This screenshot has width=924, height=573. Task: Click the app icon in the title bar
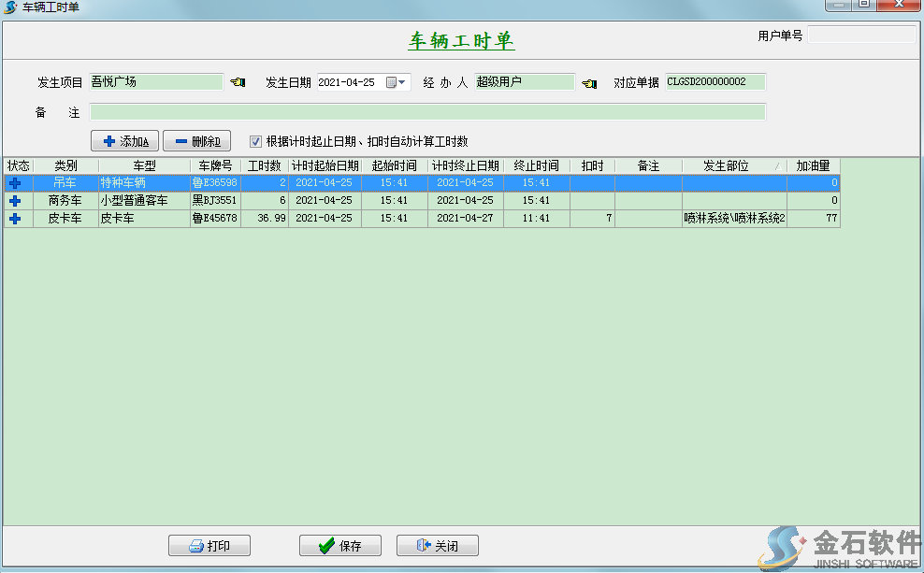10,7
